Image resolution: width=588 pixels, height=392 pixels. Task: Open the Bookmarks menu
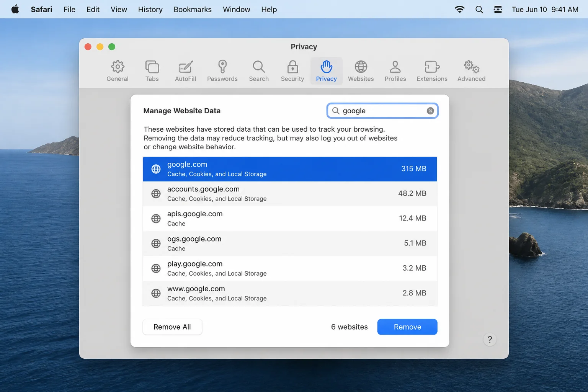(x=193, y=9)
